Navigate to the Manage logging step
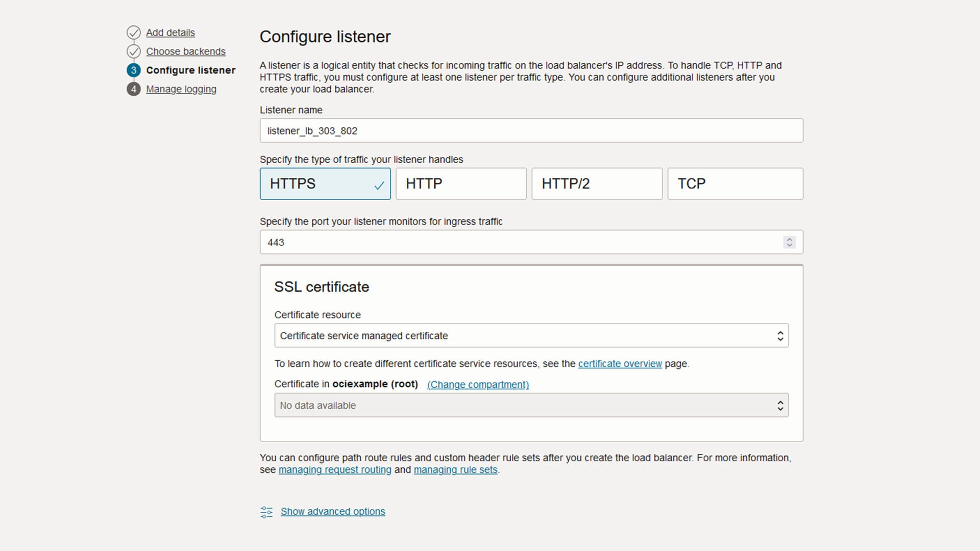Image resolution: width=980 pixels, height=551 pixels. pyautogui.click(x=181, y=89)
